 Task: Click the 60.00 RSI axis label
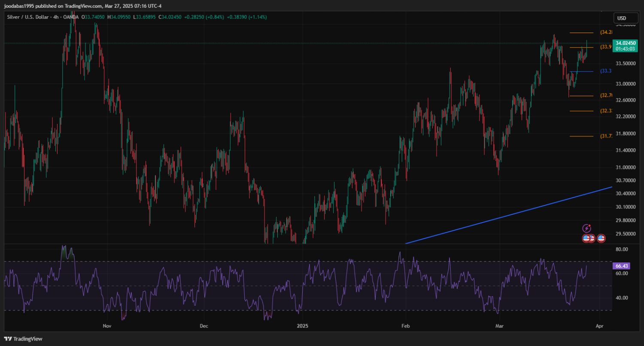click(x=622, y=274)
